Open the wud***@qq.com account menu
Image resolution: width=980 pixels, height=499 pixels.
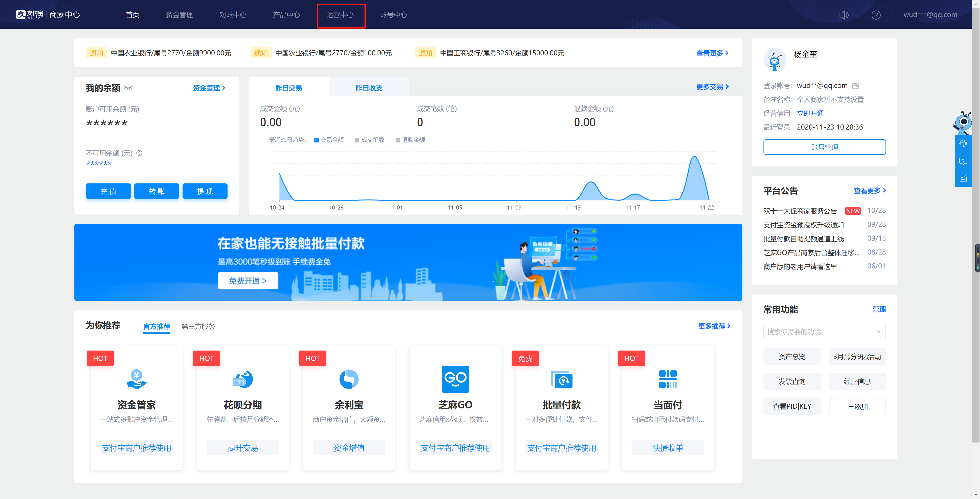coord(930,15)
